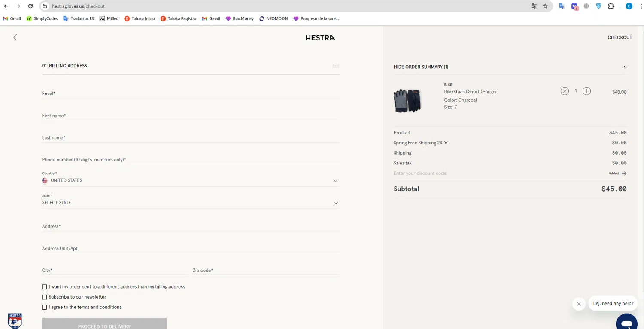
Task: Click the Hestra badge logo at bottom left
Action: (15, 321)
